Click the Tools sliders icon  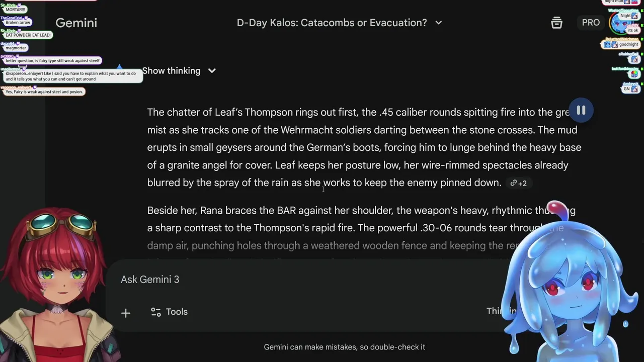coord(156,312)
